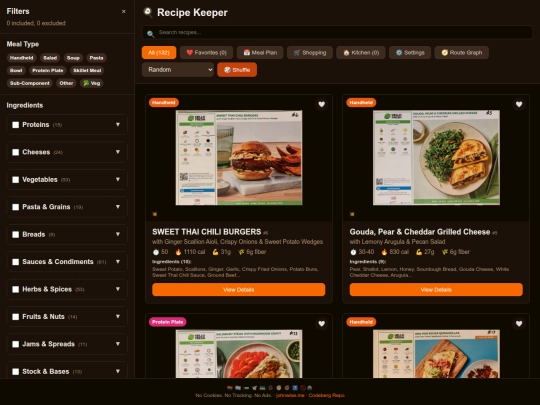This screenshot has width=540, height=405.
Task: Click the pink Protein Plate badge
Action: 167,322
